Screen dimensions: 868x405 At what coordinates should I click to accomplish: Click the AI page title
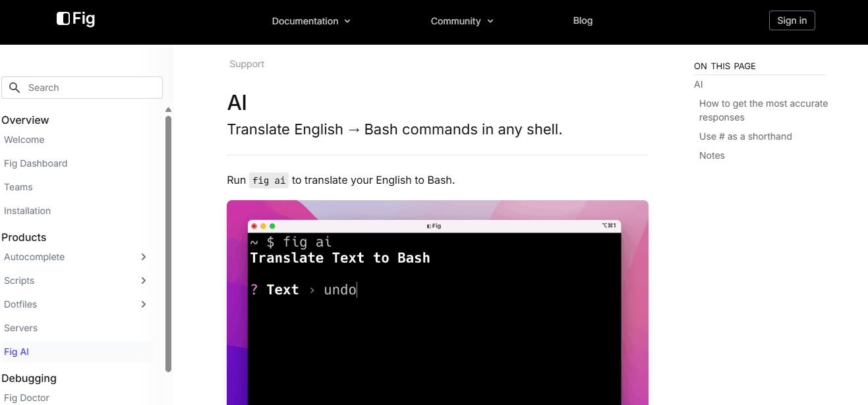point(237,103)
